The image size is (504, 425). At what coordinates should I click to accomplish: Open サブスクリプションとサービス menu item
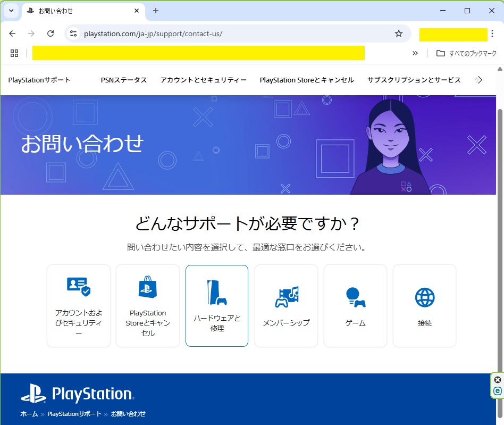(414, 80)
